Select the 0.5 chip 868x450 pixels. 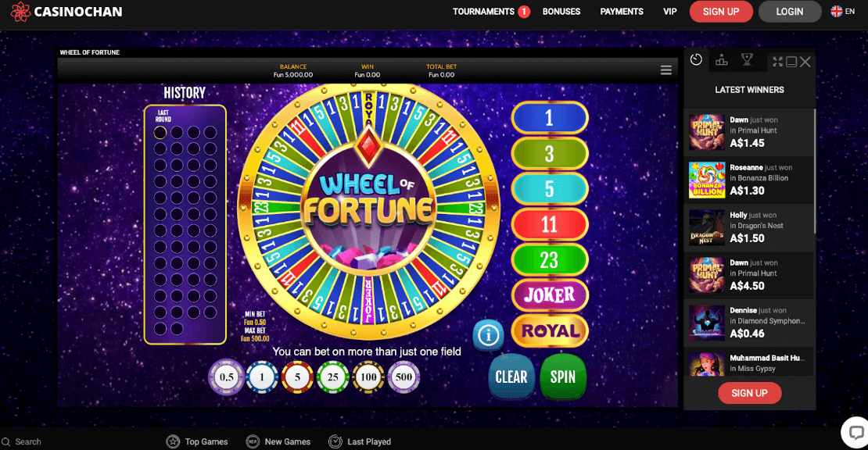[x=227, y=377]
